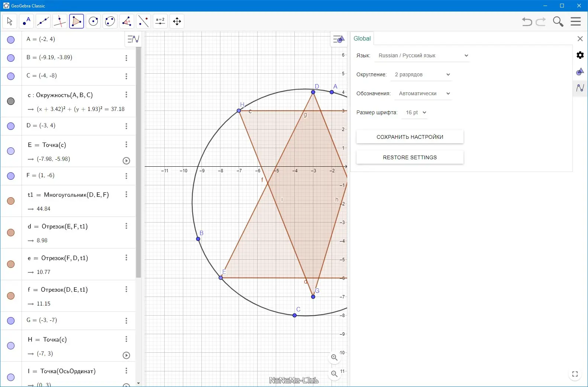Zoom out of the graphics view
The height and width of the screenshot is (387, 588).
pyautogui.click(x=335, y=374)
